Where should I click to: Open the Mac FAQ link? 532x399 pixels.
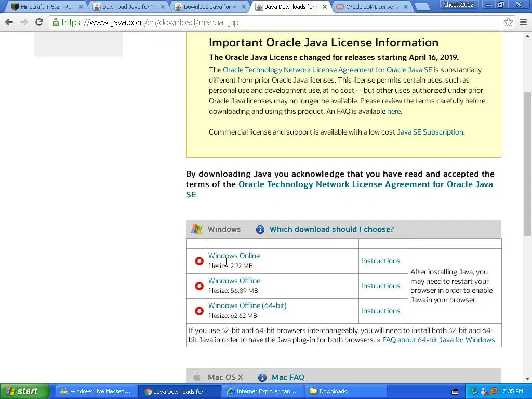(288, 377)
